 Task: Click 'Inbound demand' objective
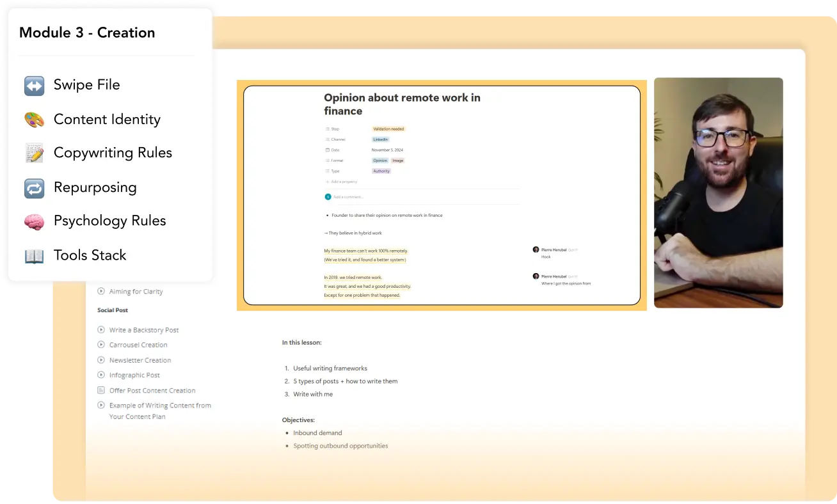pos(317,433)
